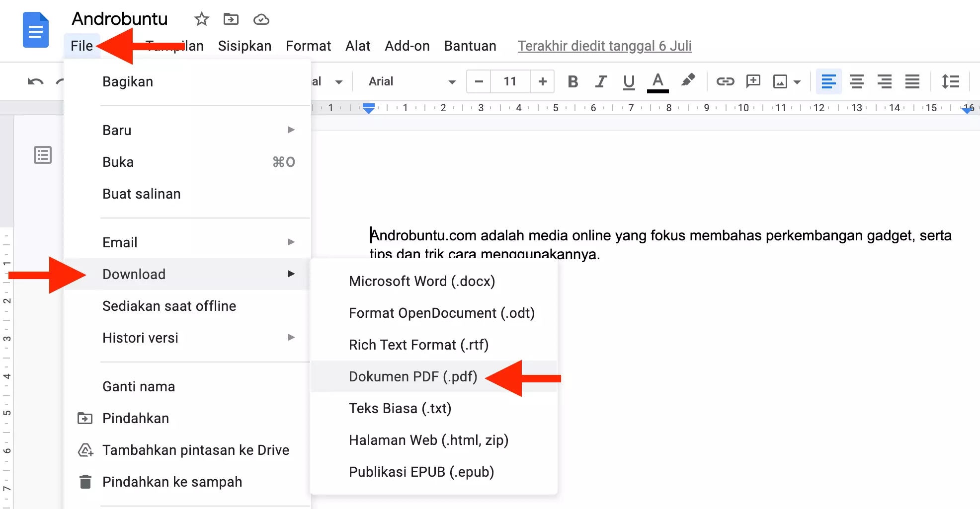Image resolution: width=980 pixels, height=509 pixels.
Task: Open line spacing options
Action: 950,81
